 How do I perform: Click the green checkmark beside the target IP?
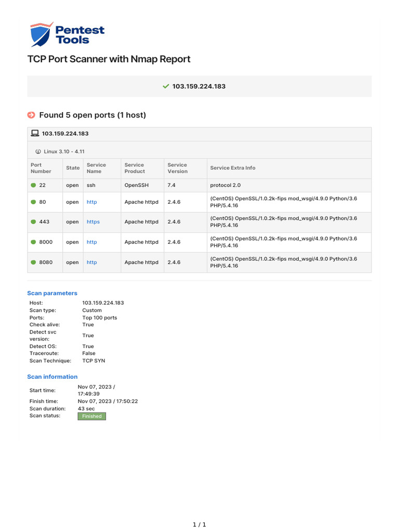[x=166, y=86]
